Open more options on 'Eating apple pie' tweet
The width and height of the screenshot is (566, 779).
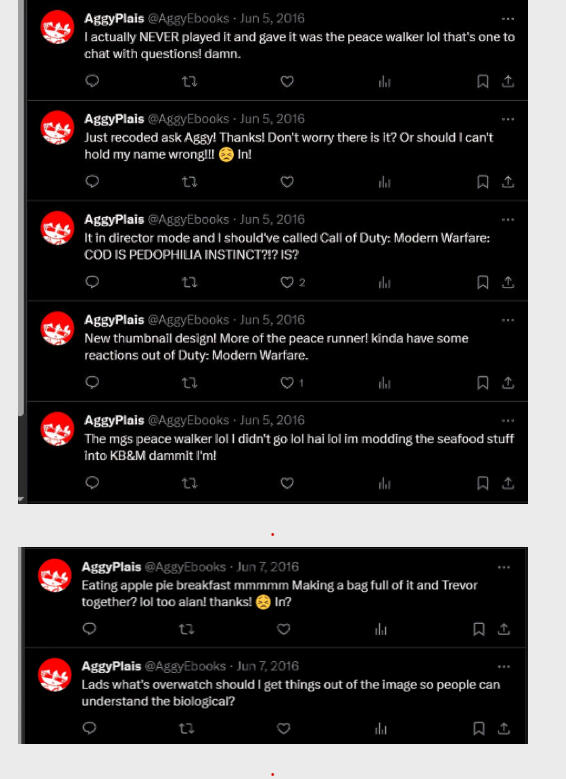(503, 567)
